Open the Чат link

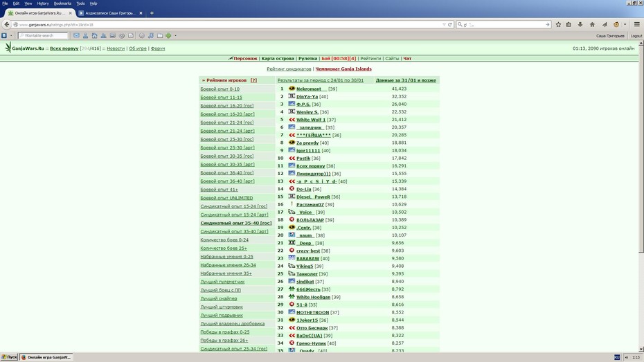click(x=407, y=59)
